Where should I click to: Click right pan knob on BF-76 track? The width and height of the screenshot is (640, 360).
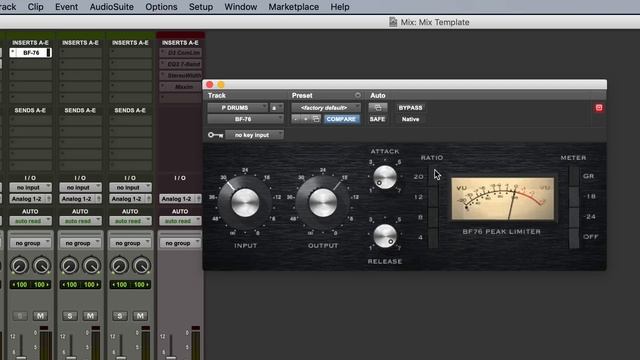[x=42, y=266]
